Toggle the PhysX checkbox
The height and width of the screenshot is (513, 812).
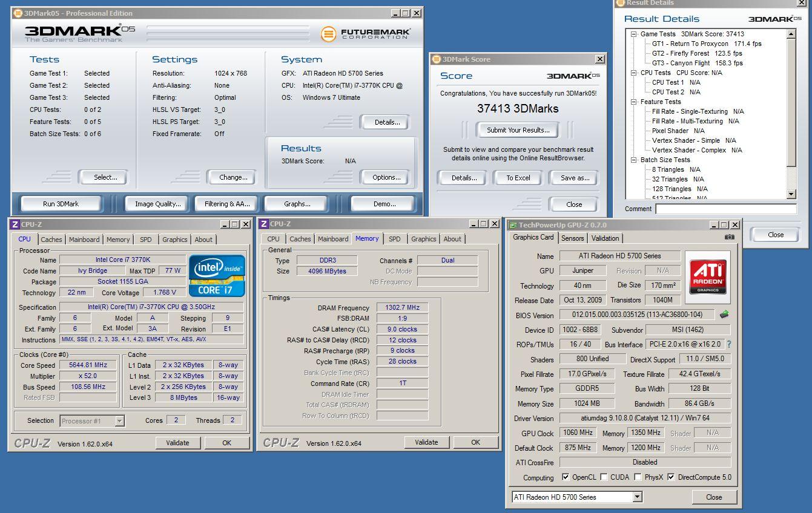click(x=638, y=477)
